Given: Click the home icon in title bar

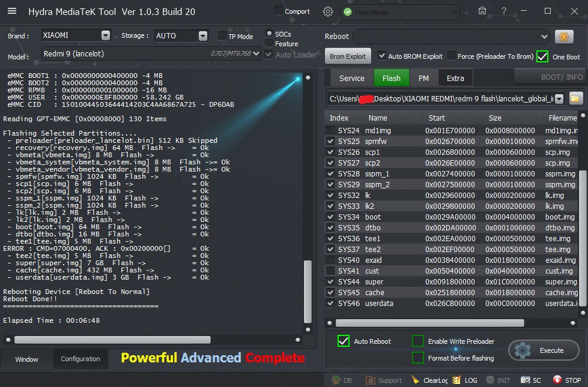Looking at the screenshot, I should click(482, 11).
